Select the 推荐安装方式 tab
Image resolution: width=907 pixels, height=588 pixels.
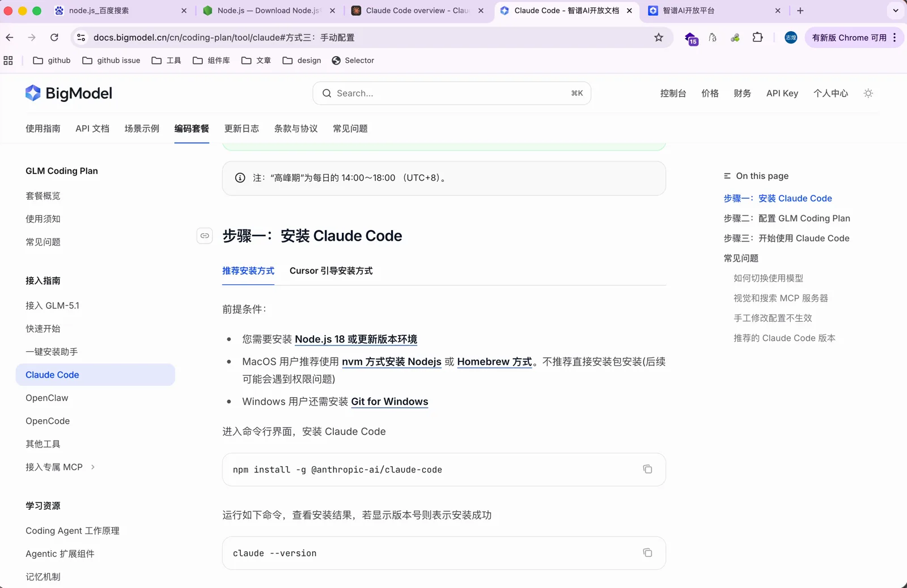pos(248,271)
